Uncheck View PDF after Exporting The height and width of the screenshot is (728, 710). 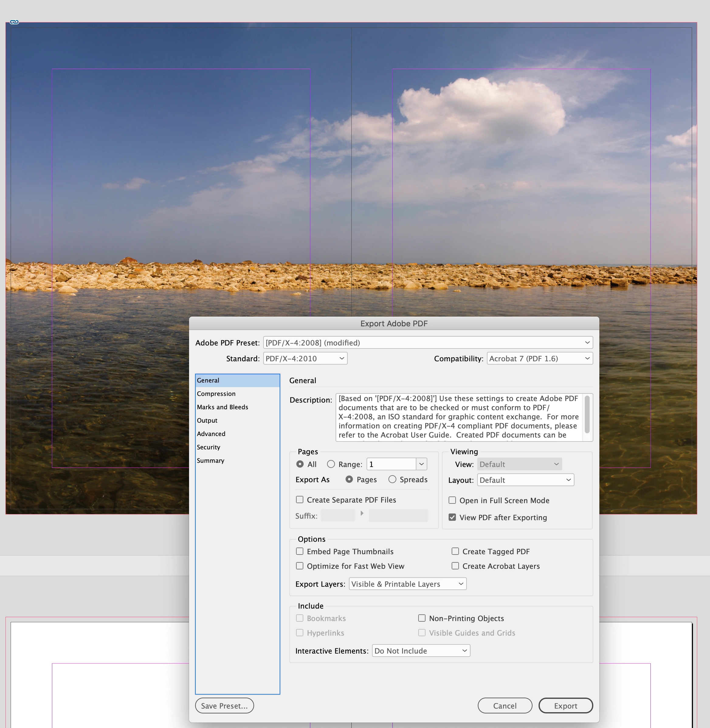452,517
